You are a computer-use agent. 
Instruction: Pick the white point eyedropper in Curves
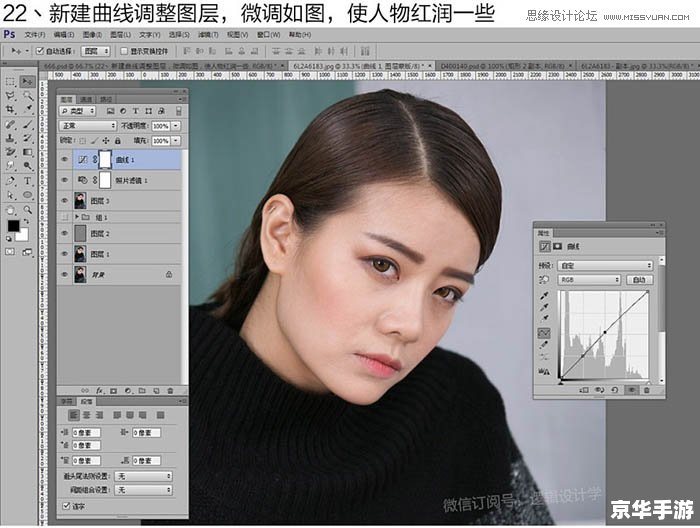click(545, 318)
